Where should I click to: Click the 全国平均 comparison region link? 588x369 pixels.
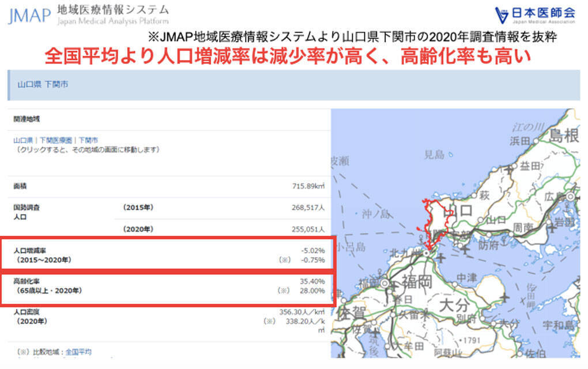pos(78,351)
